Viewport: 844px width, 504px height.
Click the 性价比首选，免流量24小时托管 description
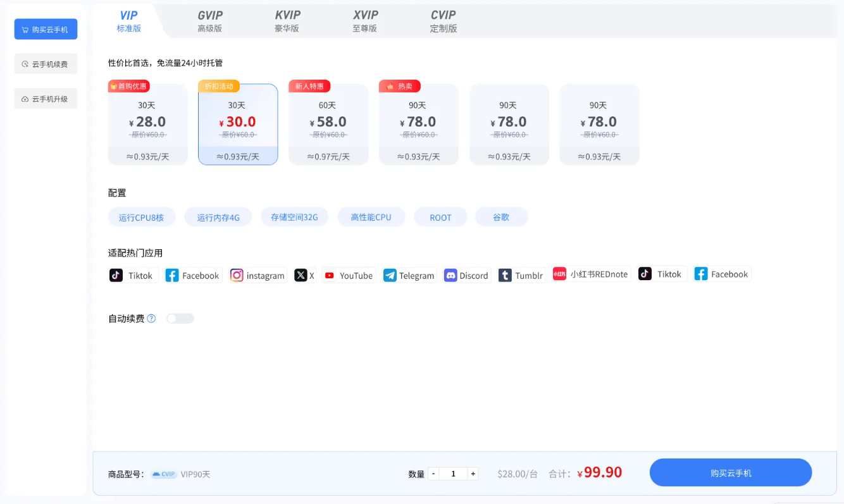tap(166, 63)
